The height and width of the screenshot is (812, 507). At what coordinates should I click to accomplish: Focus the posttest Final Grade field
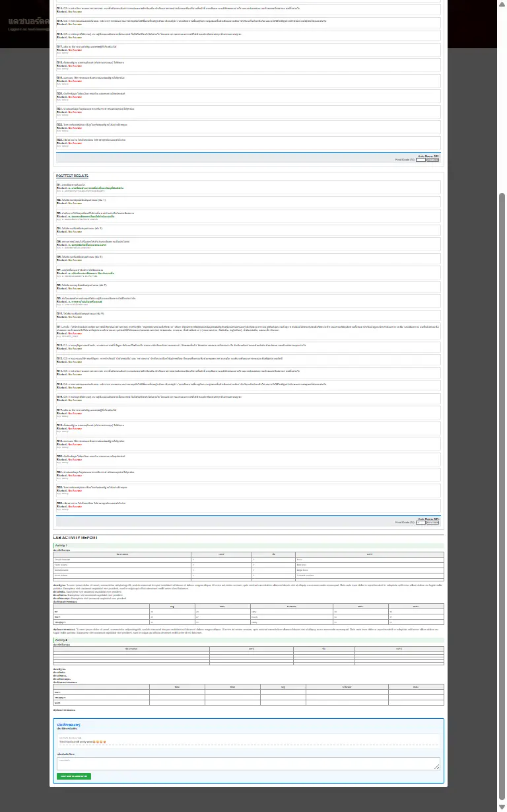point(421,522)
